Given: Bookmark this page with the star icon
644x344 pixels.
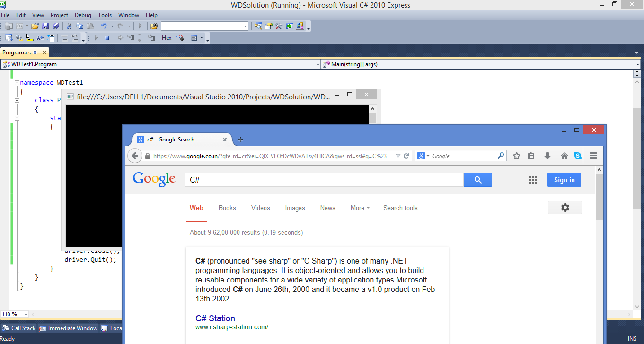Looking at the screenshot, I should (517, 156).
